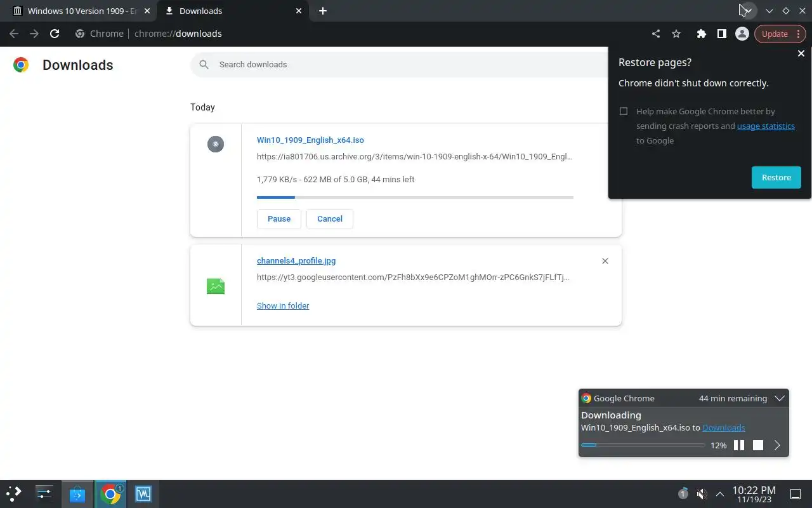This screenshot has width=812, height=508.
Task: Open the system settings sliders taskbar icon
Action: 44,493
